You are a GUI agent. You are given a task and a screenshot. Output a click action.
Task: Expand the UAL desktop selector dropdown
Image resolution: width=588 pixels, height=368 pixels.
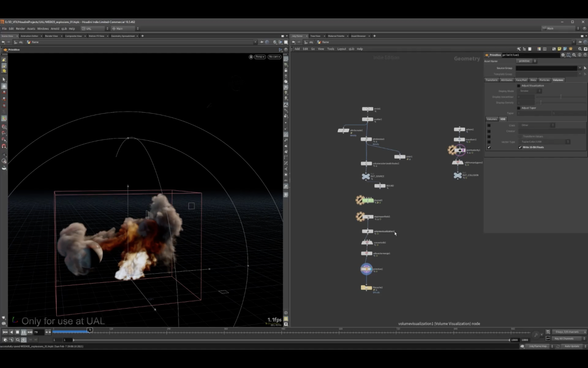pyautogui.click(x=94, y=28)
